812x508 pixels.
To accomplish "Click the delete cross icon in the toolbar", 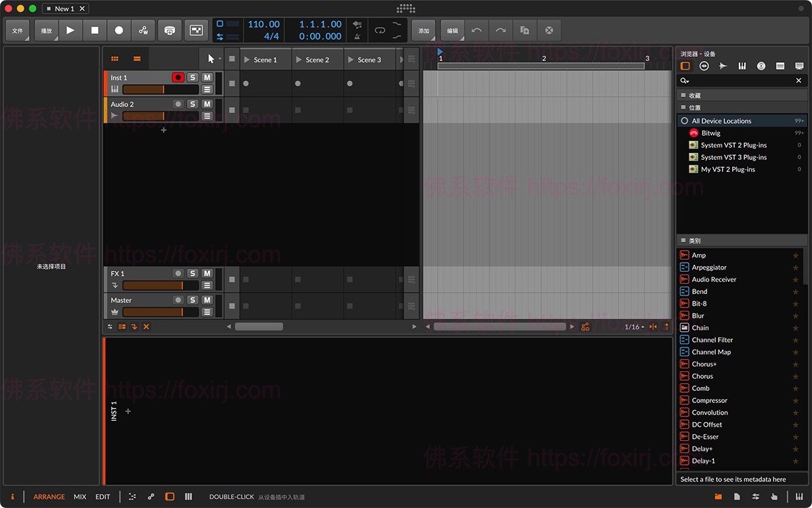I will coord(548,30).
